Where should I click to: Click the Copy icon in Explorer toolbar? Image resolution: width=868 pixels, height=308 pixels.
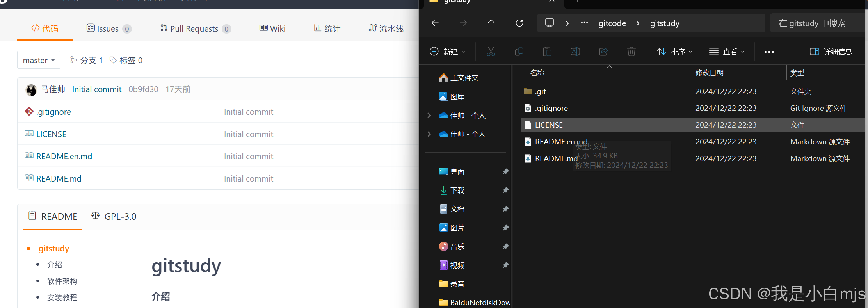[519, 52]
